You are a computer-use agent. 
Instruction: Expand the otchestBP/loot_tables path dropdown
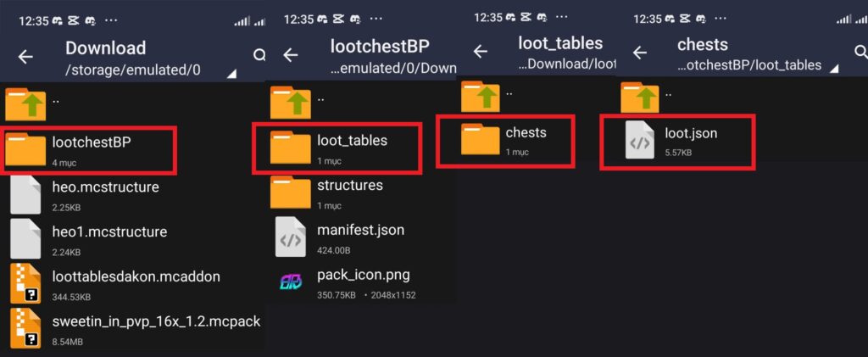[x=834, y=69]
